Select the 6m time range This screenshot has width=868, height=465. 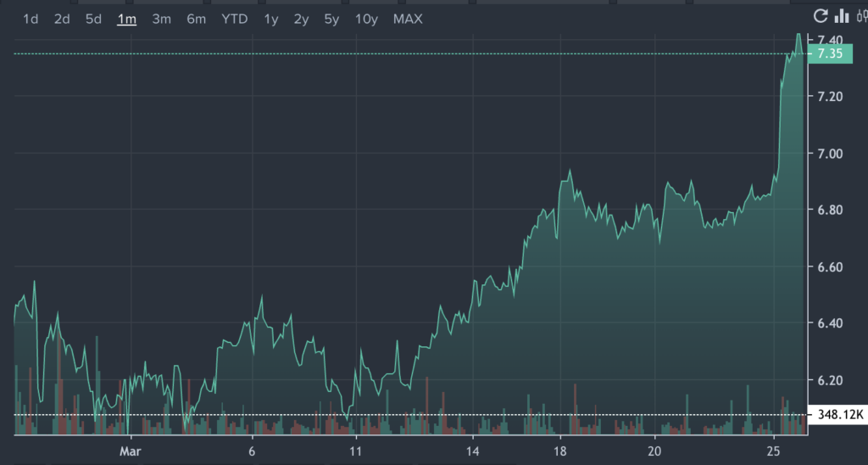click(197, 20)
